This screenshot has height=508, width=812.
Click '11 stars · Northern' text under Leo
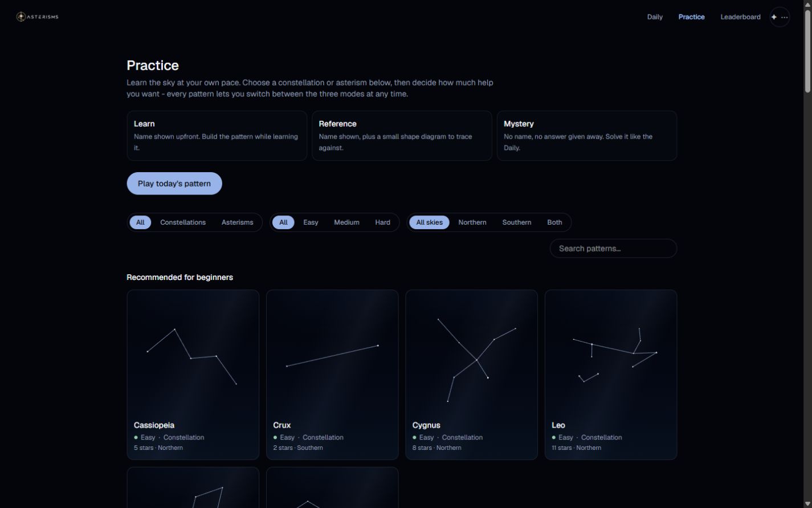pyautogui.click(x=577, y=448)
